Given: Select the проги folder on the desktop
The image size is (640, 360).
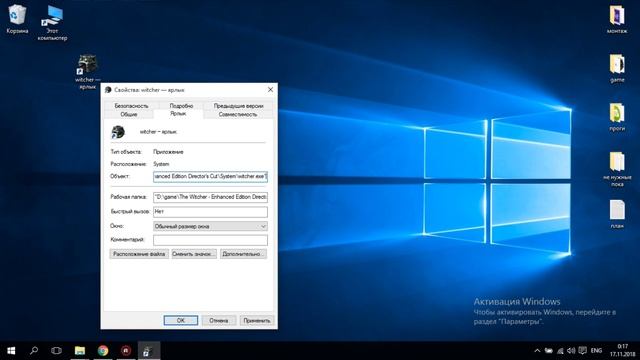Looking at the screenshot, I should coord(617,117).
